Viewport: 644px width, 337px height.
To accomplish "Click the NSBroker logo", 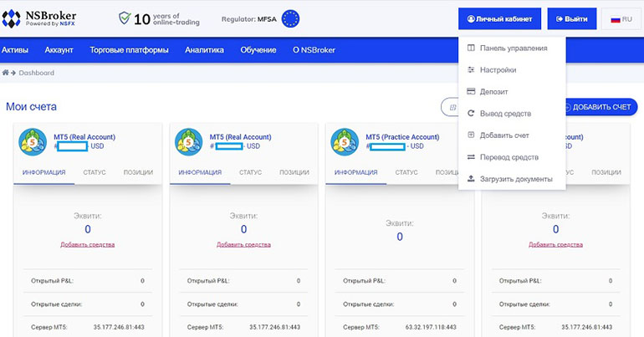I will [39, 19].
